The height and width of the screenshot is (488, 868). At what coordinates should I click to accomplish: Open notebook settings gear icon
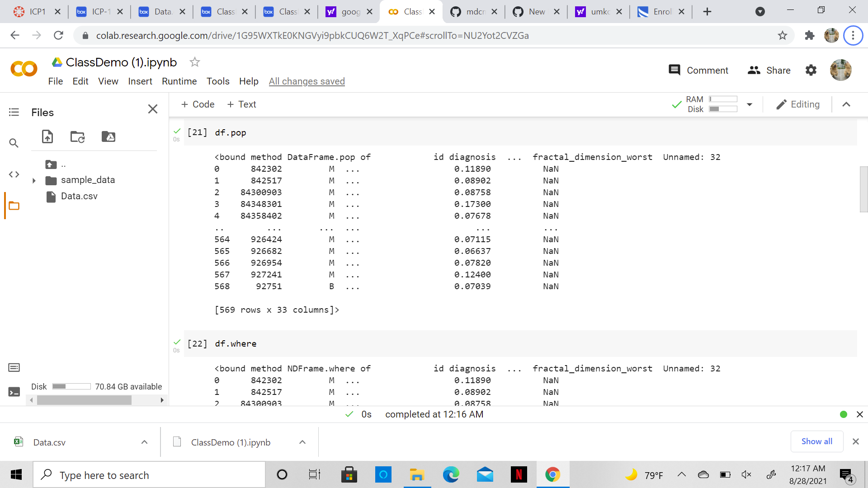(x=811, y=70)
